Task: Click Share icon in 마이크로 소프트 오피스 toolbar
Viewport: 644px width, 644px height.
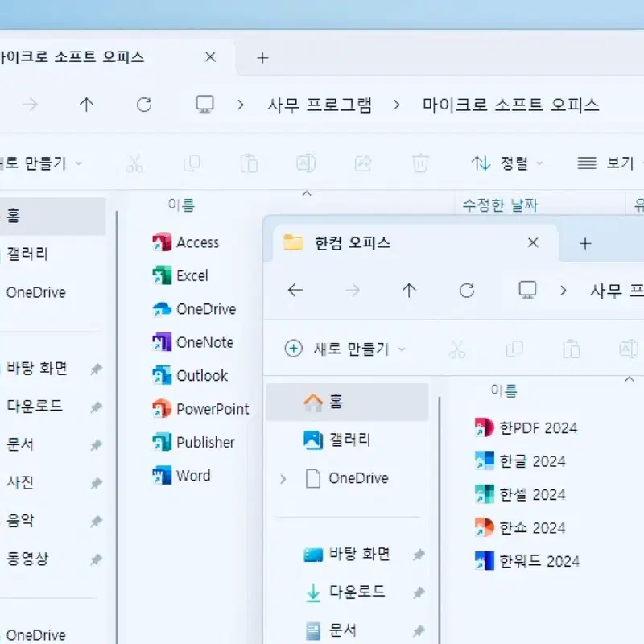Action: [363, 163]
